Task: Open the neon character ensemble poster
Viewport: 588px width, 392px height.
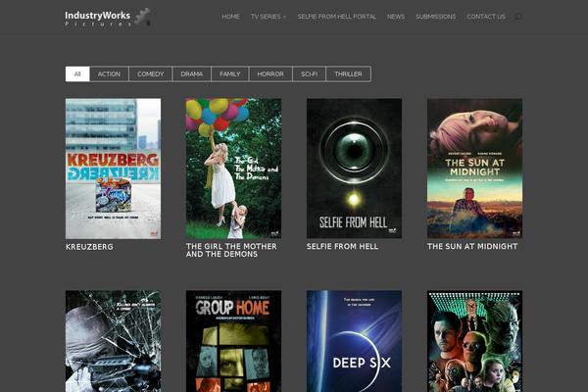Action: tap(474, 341)
